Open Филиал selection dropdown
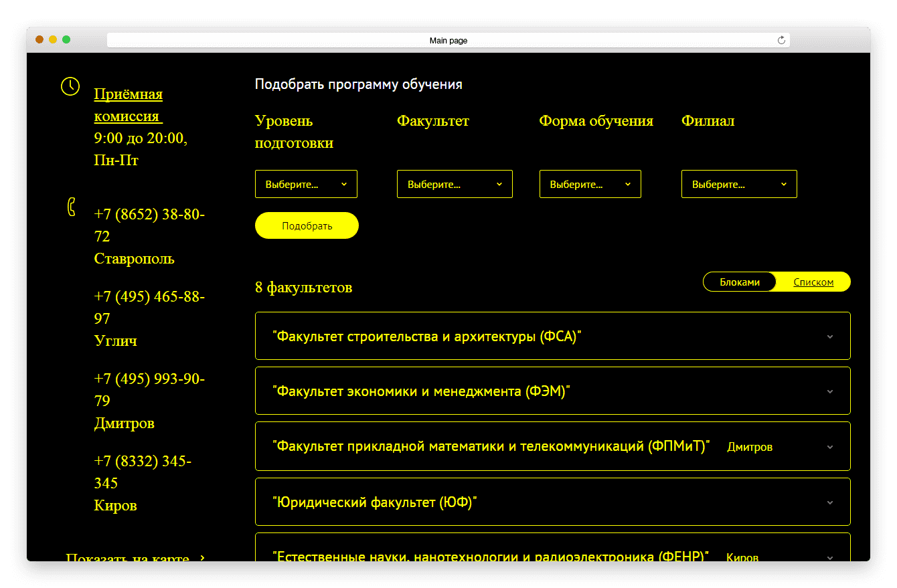Viewport: 897px width, 588px height. point(739,184)
